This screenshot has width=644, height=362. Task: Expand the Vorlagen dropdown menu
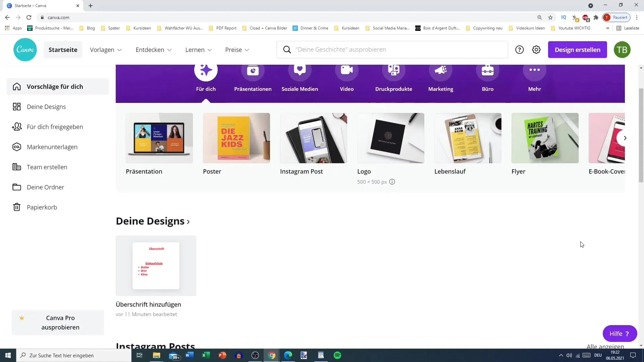coord(106,50)
